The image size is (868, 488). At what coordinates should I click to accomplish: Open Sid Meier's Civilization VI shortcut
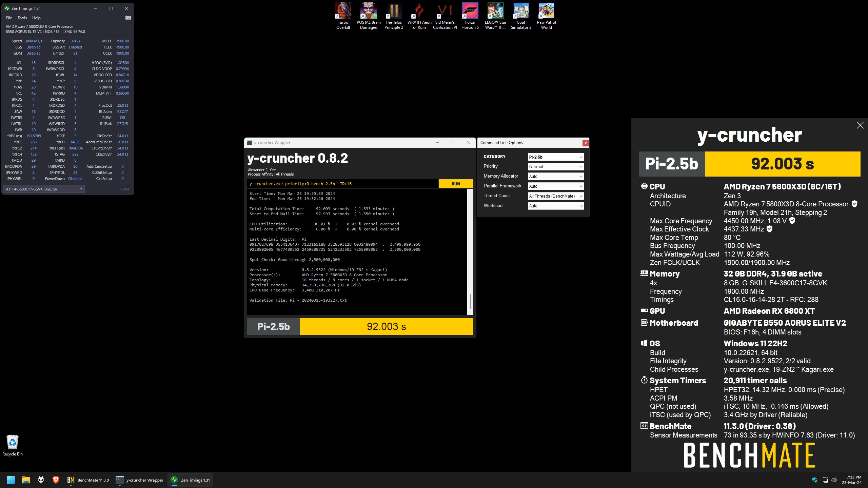pyautogui.click(x=445, y=16)
